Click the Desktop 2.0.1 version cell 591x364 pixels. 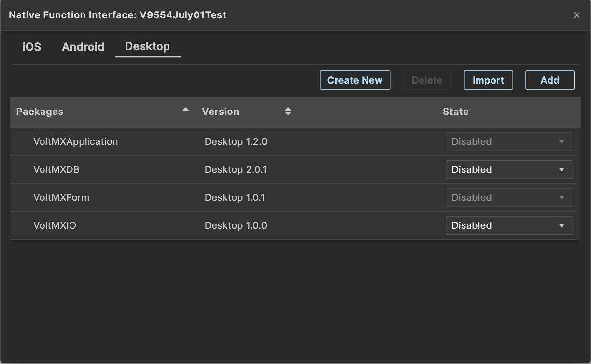(236, 169)
